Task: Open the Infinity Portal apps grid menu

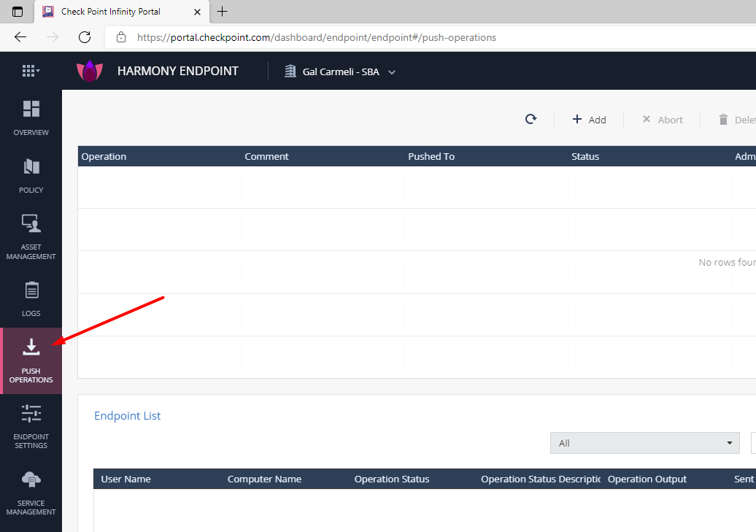Action: click(x=31, y=71)
